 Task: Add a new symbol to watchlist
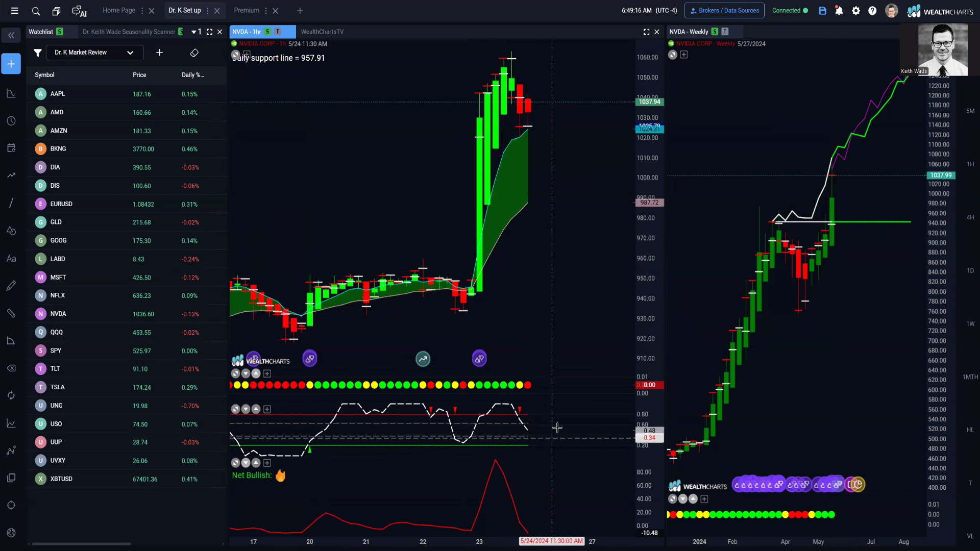point(159,53)
